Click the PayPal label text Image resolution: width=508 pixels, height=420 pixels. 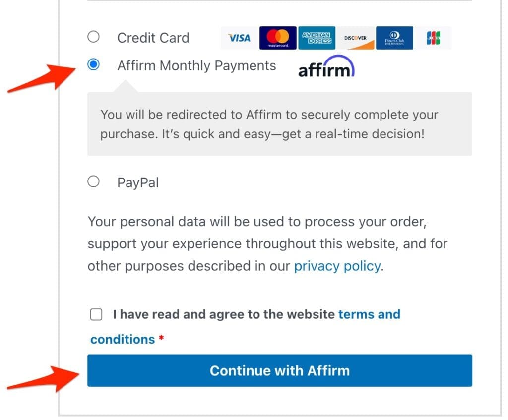click(138, 182)
